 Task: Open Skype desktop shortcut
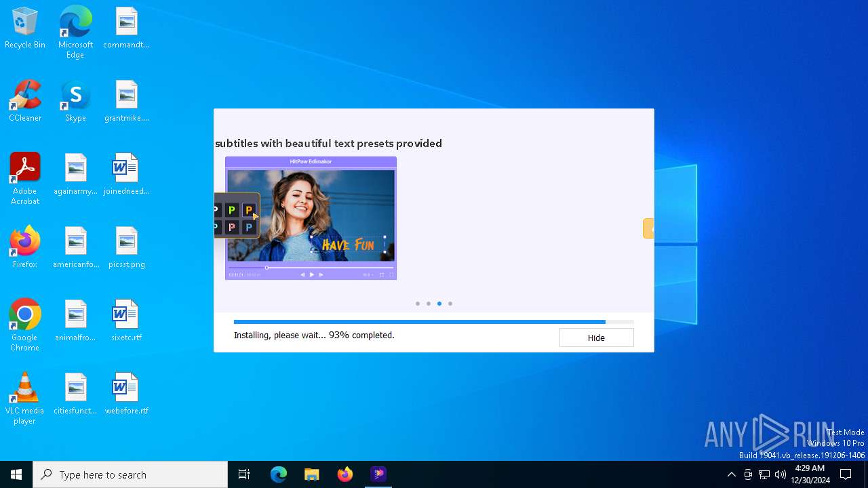click(75, 102)
